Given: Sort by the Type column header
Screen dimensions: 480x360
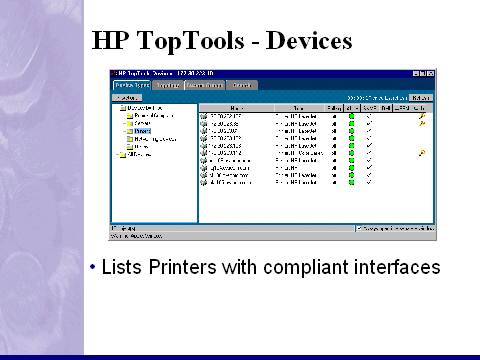Looking at the screenshot, I should [299, 108].
